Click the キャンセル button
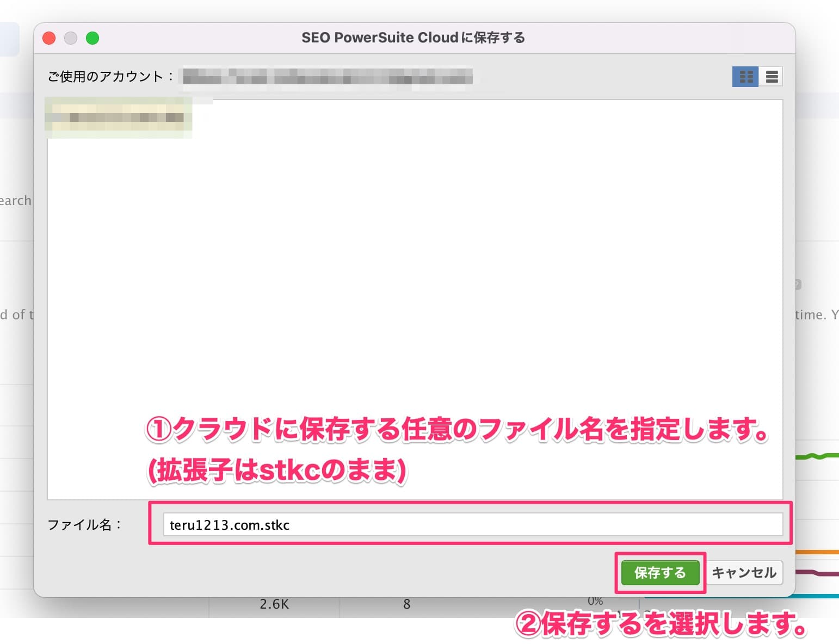The width and height of the screenshot is (839, 644). pos(744,573)
